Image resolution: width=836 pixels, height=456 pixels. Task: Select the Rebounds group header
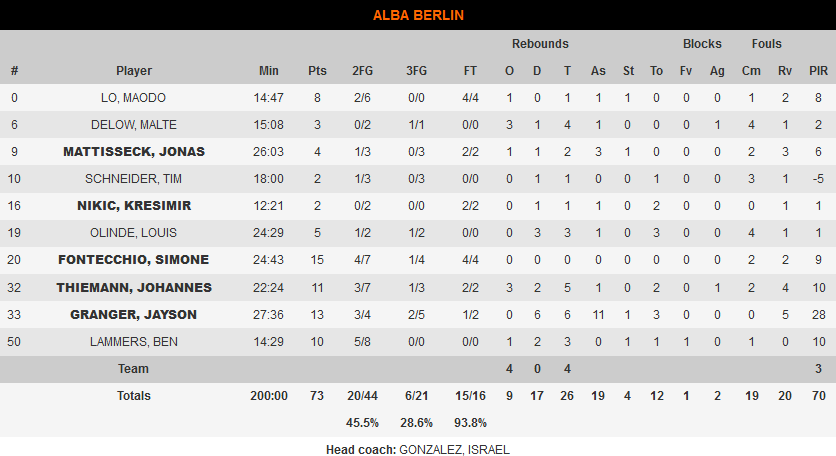[540, 44]
